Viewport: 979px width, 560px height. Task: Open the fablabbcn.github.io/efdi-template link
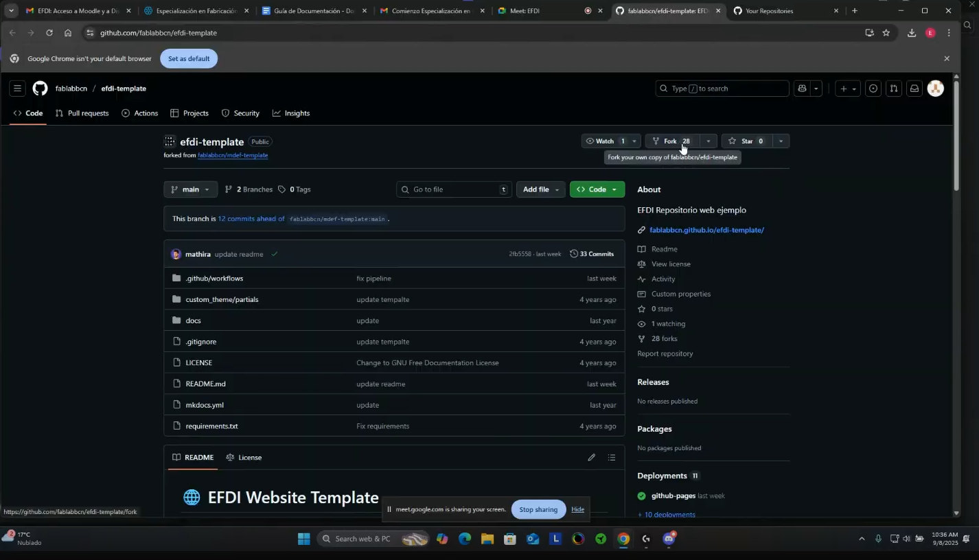click(706, 230)
